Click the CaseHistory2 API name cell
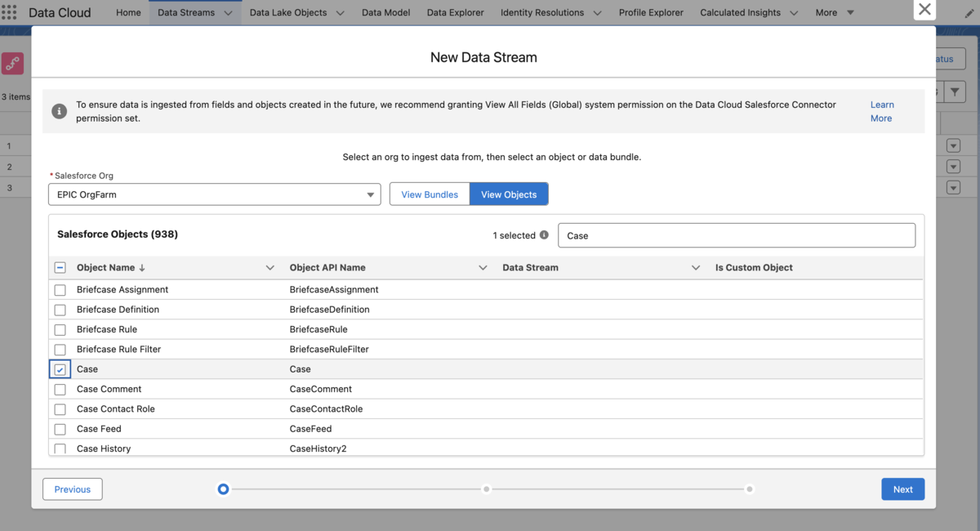The image size is (980, 531). (x=318, y=448)
